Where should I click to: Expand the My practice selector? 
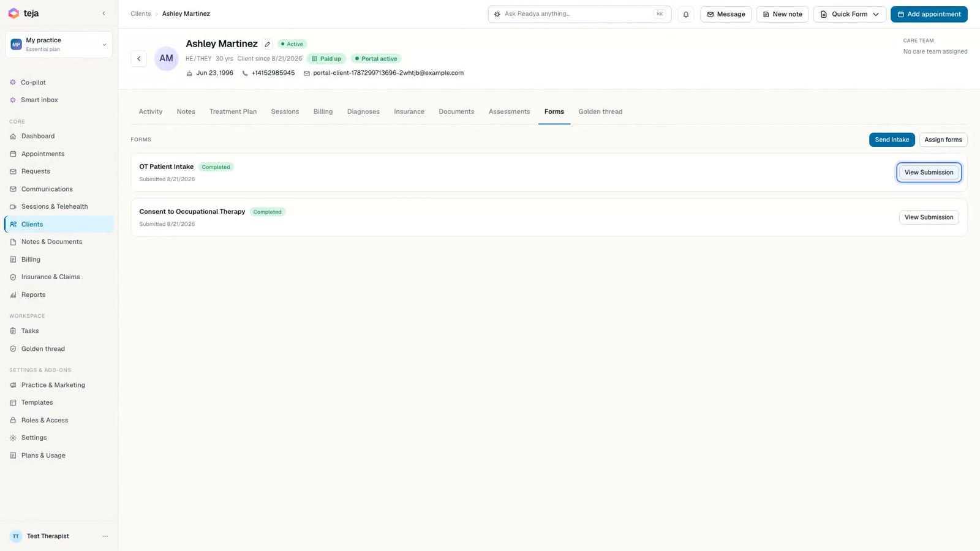tap(59, 45)
